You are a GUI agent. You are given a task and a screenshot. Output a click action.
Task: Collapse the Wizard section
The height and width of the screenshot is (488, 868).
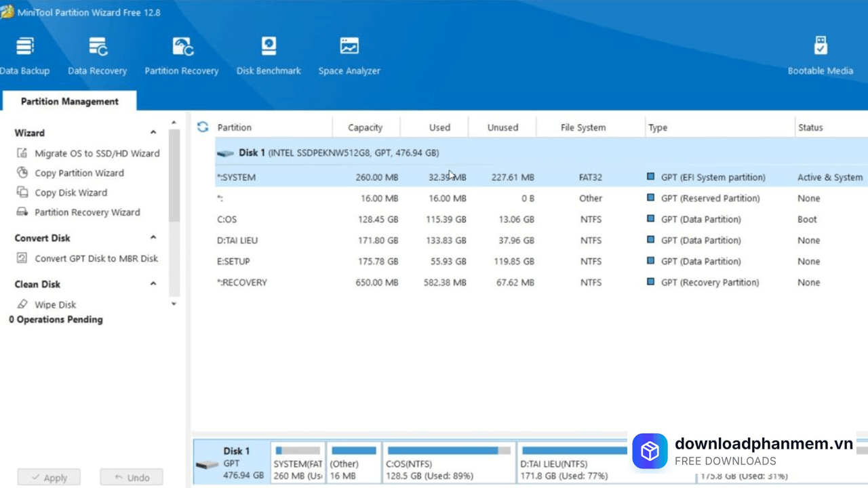[x=153, y=132]
